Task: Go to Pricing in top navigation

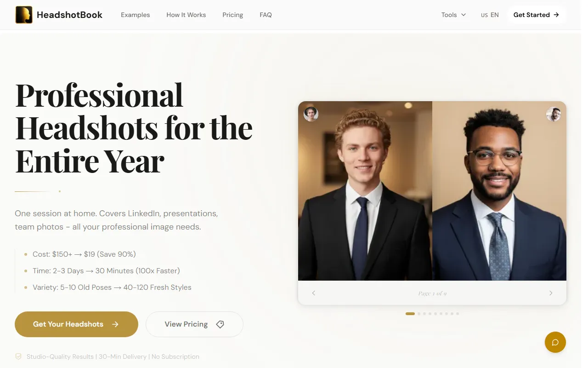Action: [233, 15]
